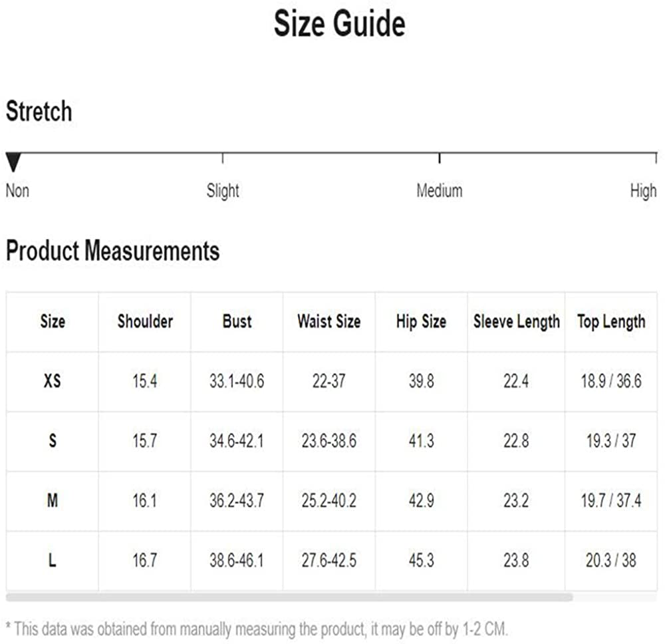Screen dimensions: 665x644
Task: Click the Size Guide title
Action: pos(340,24)
